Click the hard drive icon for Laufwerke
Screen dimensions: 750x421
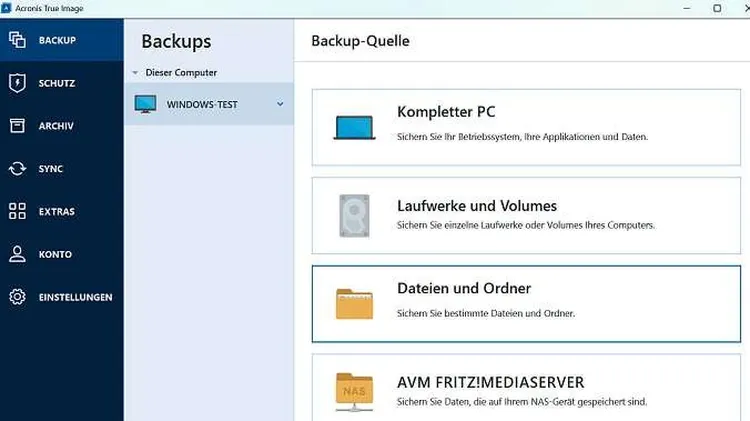tap(354, 215)
